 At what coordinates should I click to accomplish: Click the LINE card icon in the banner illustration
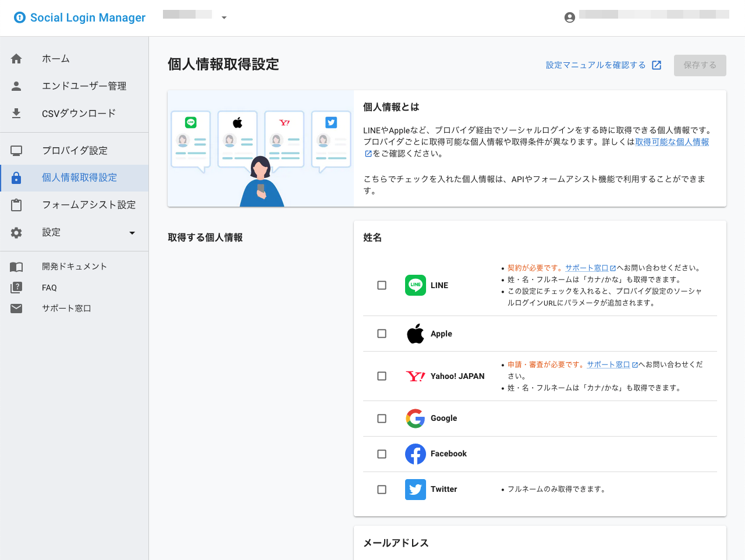click(x=191, y=122)
